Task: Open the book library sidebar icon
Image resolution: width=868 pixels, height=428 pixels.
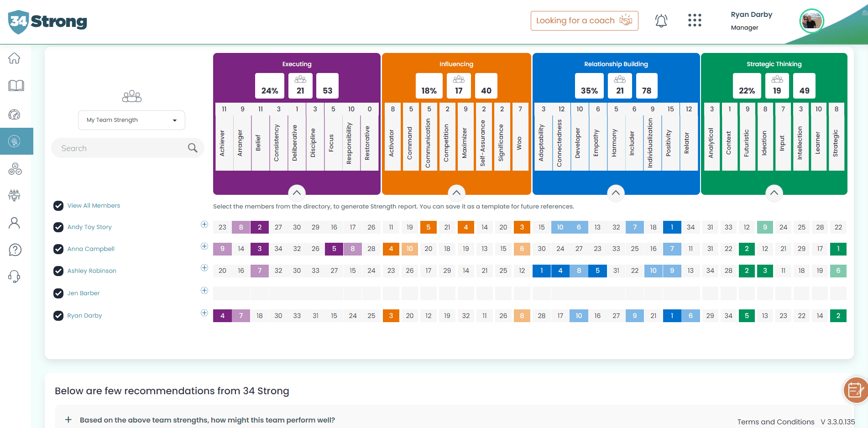Action: click(16, 86)
